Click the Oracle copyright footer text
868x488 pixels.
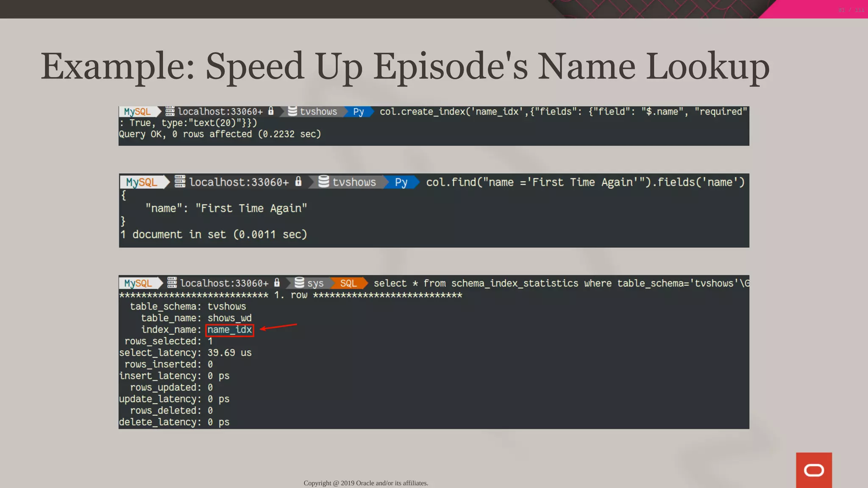[x=366, y=483]
